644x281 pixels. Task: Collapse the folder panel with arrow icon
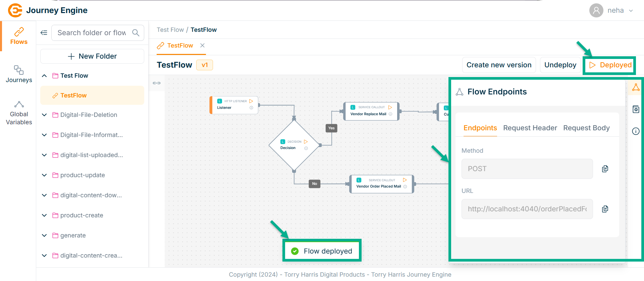tap(44, 32)
